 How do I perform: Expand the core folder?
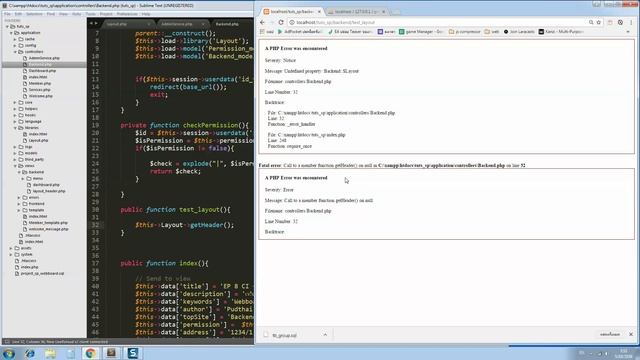(15, 102)
